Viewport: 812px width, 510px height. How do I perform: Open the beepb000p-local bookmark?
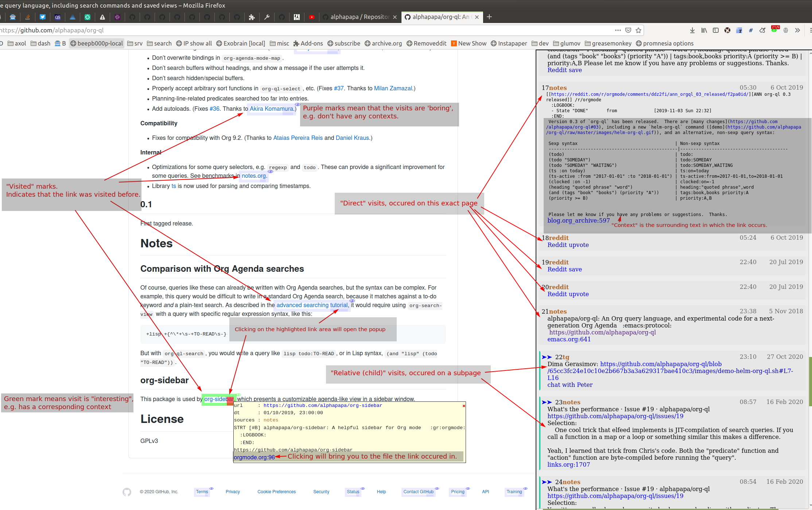(97, 43)
